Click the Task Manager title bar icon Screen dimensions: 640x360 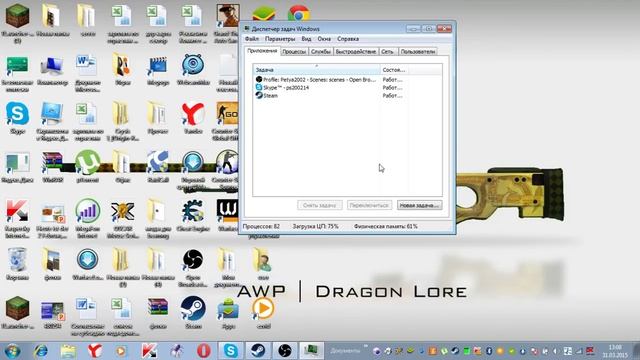click(247, 29)
